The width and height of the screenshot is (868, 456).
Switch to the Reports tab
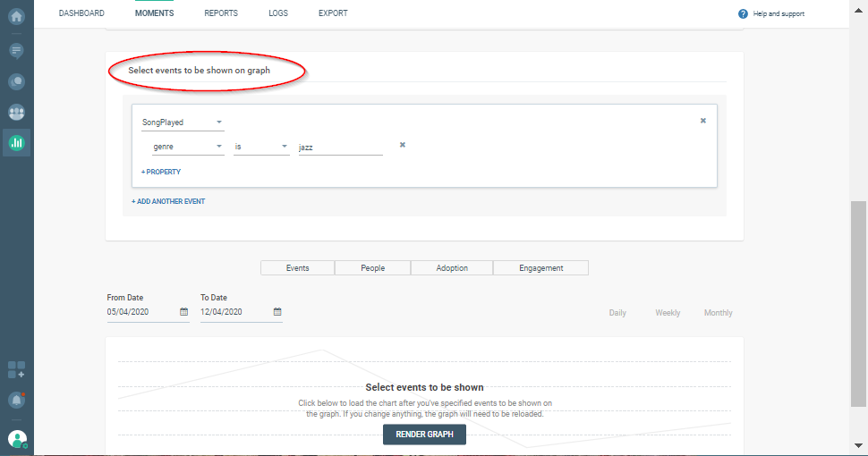point(221,13)
